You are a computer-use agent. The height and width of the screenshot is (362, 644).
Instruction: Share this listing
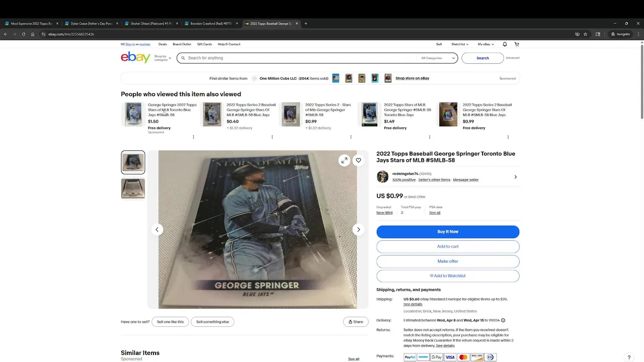356,322
